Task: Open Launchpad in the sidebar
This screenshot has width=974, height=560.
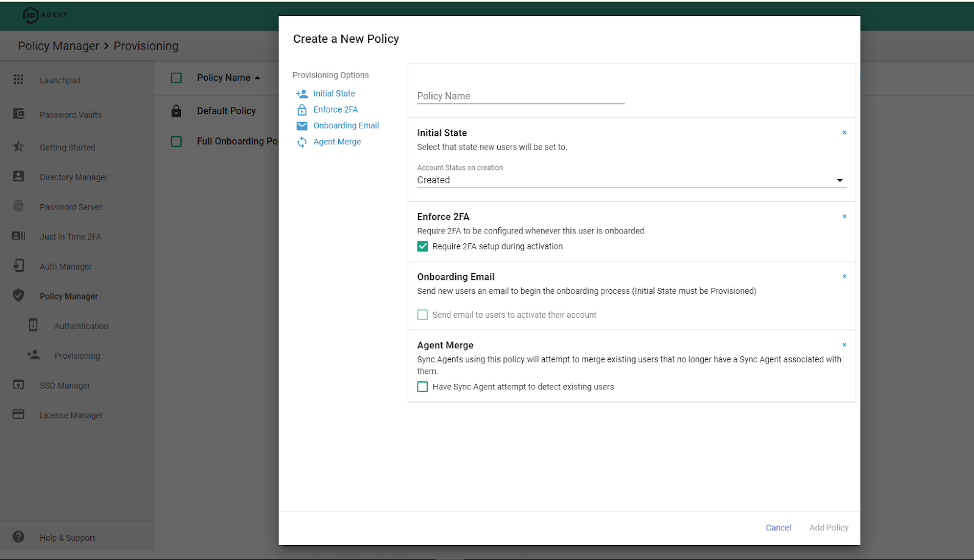Action: click(x=60, y=80)
